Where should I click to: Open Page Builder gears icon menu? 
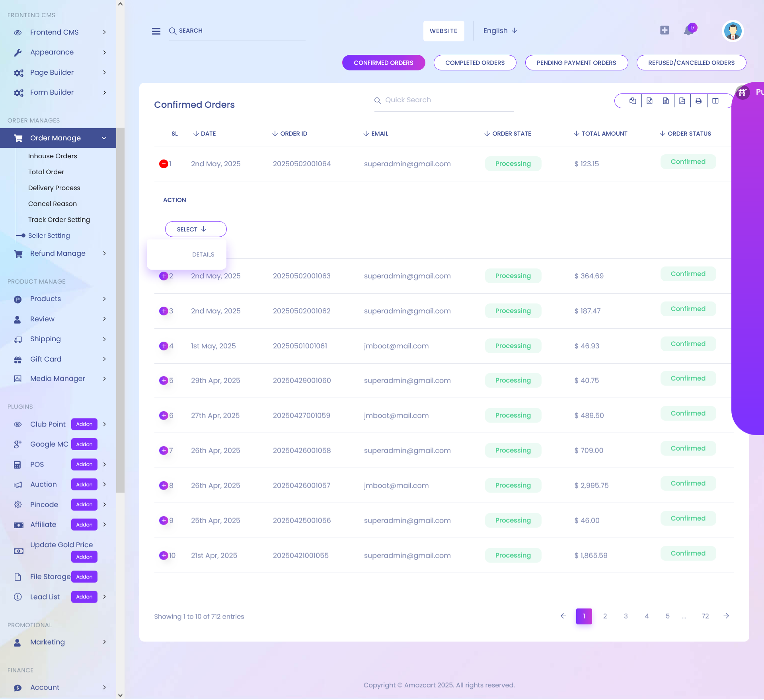(x=18, y=73)
